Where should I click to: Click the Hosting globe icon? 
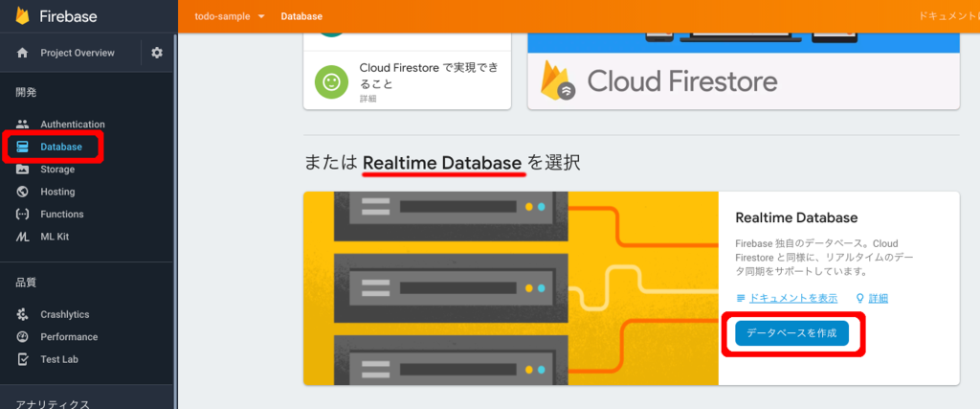[x=23, y=192]
